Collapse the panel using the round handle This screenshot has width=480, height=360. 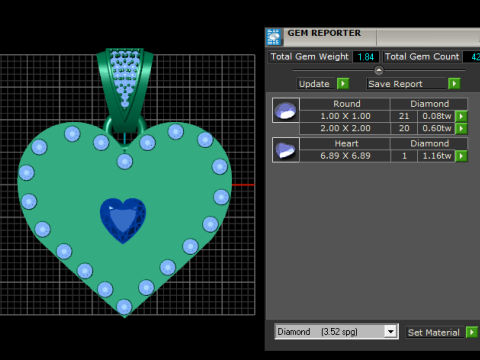(x=379, y=70)
